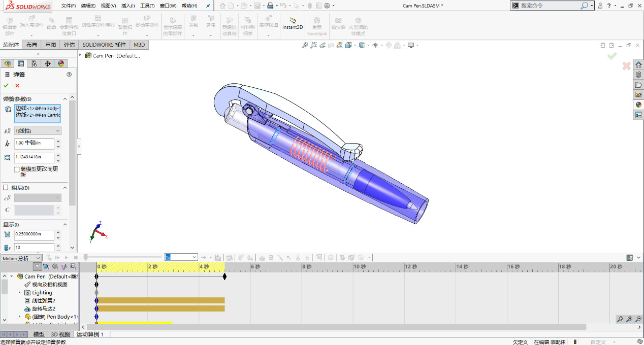The height and width of the screenshot is (345, 644).
Task: Open the 窗口(W) menu
Action: point(168,6)
